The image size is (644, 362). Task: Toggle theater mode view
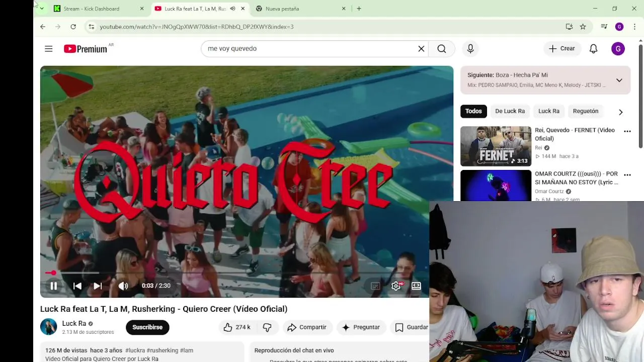(416, 286)
